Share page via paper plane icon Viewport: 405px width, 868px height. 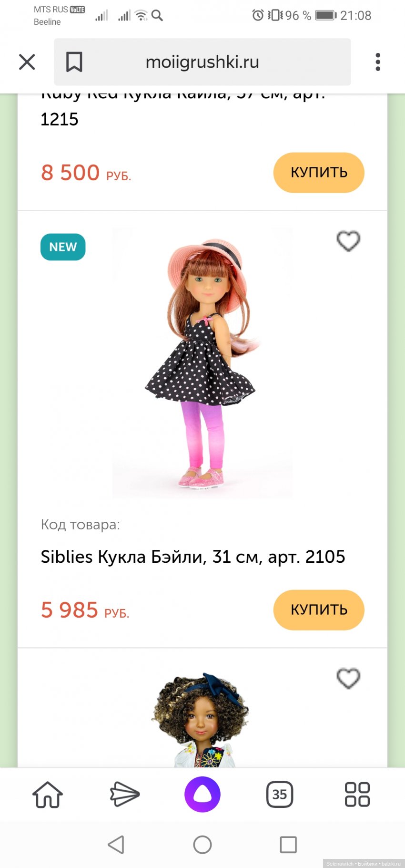point(125,795)
